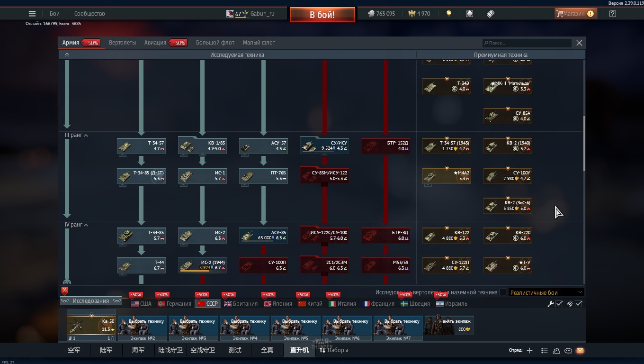Open the chat bubble icon
The width and height of the screenshot is (644, 364).
point(568,351)
